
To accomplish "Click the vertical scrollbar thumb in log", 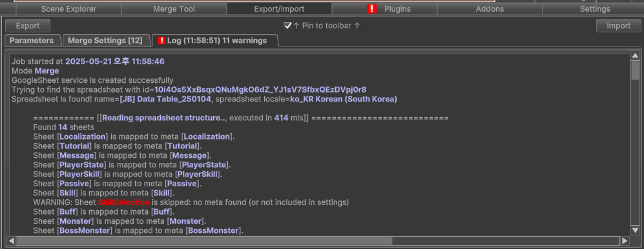I will (x=635, y=70).
